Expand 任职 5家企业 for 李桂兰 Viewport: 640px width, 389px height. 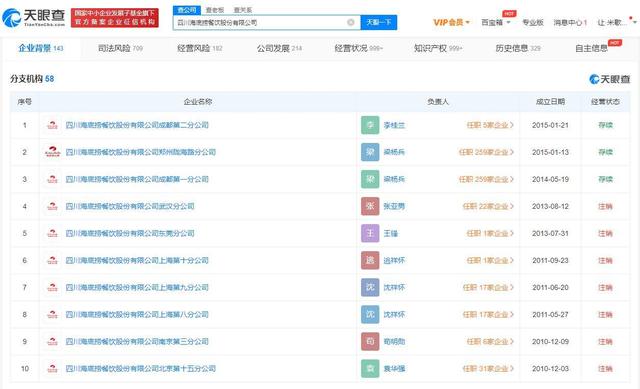click(x=490, y=125)
